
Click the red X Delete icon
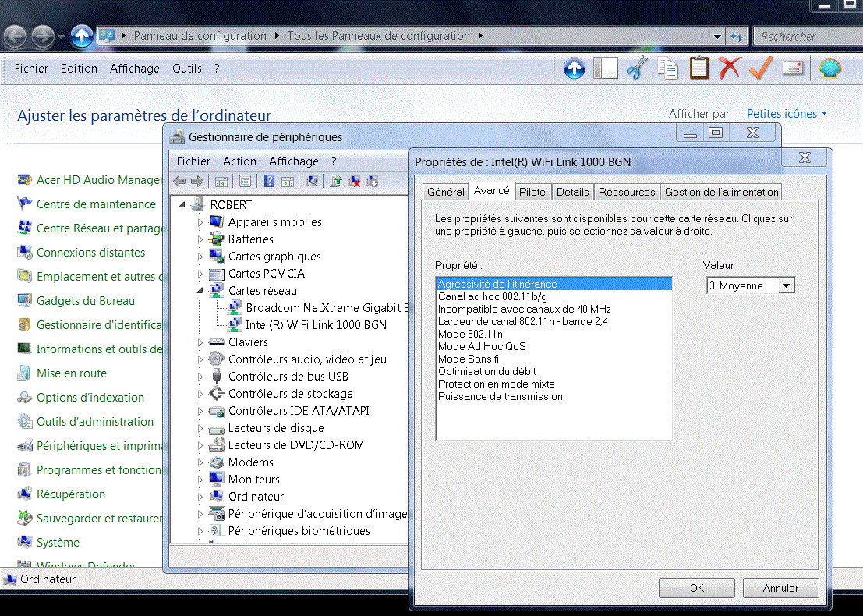point(729,69)
